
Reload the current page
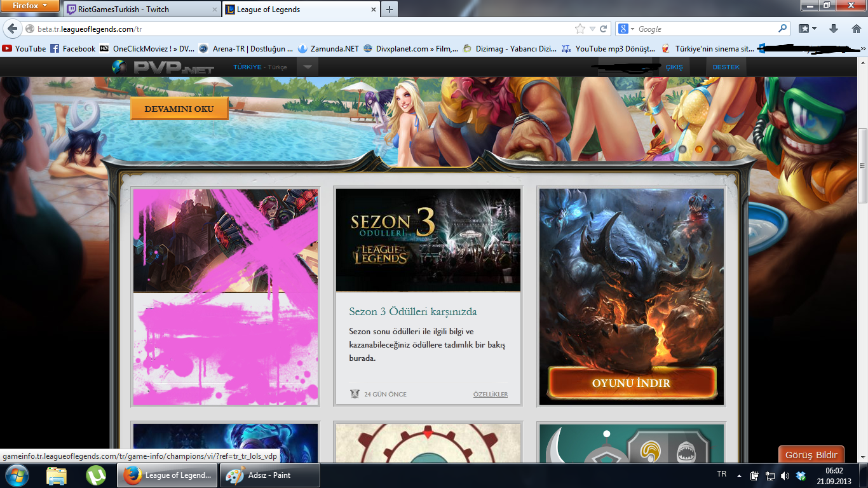click(603, 29)
